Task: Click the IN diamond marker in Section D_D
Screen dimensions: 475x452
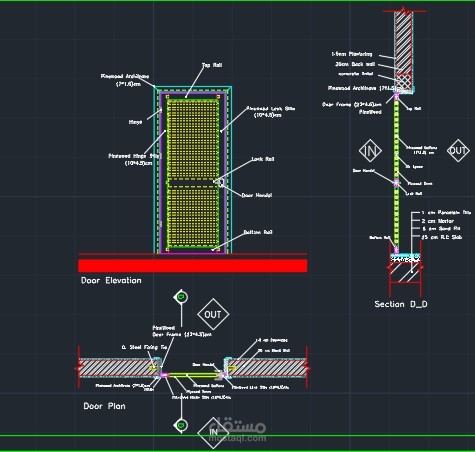Action: [370, 151]
